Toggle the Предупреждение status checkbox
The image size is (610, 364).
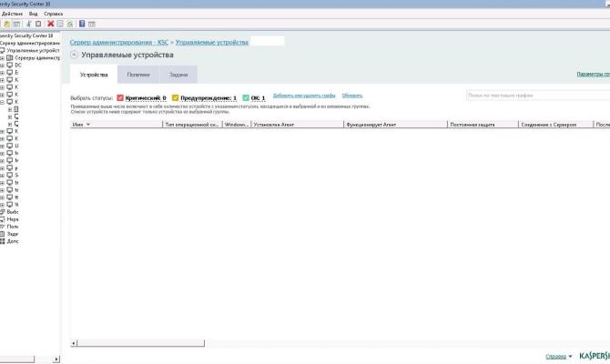176,98
